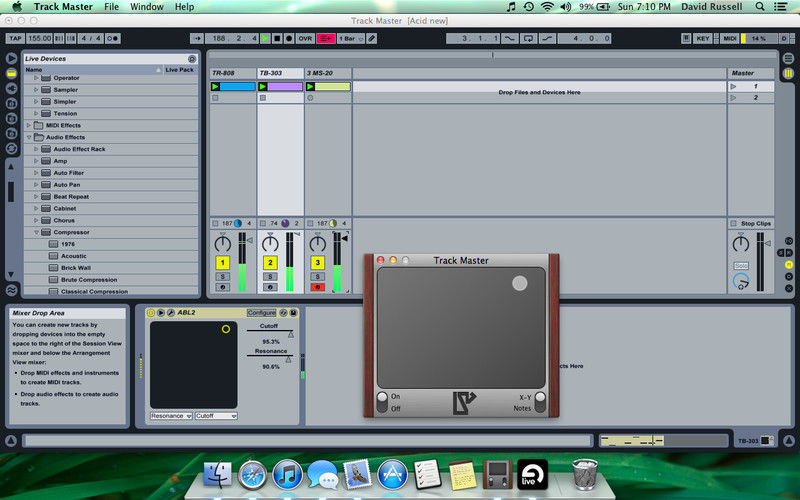This screenshot has width=800, height=500.
Task: Toggle the Track 1 activator button
Action: click(222, 263)
